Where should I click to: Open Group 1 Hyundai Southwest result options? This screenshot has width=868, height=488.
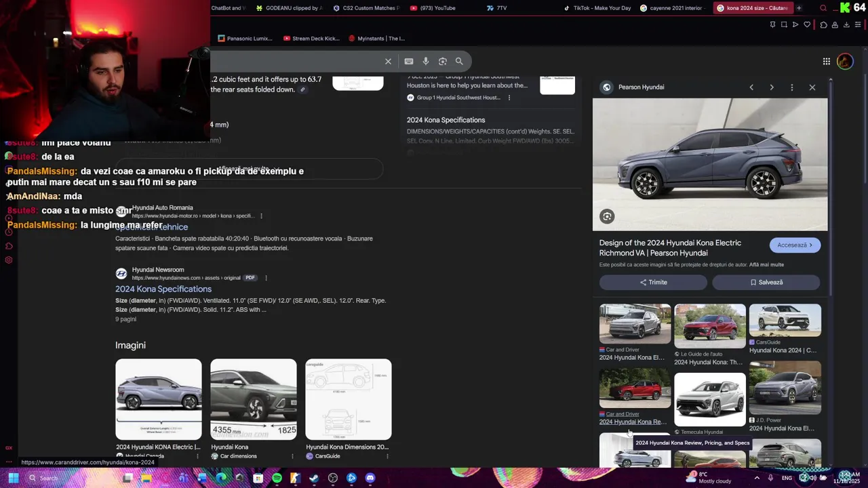(509, 98)
